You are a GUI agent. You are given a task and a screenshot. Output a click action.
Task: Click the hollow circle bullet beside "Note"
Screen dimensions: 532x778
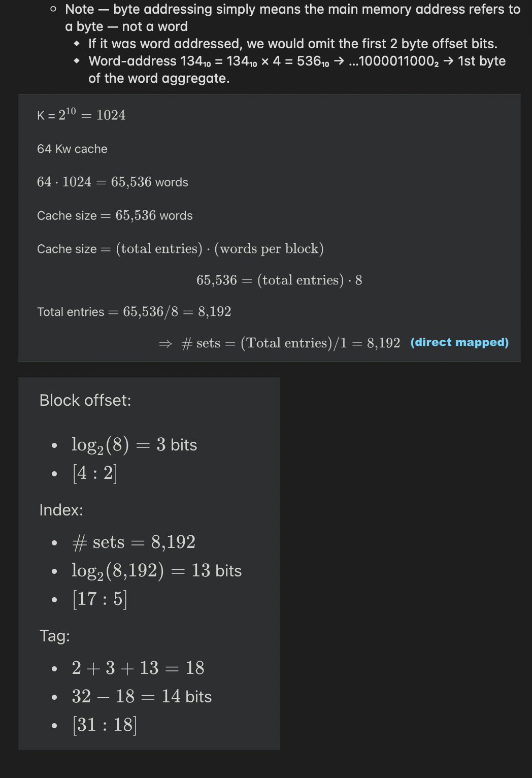click(x=53, y=9)
